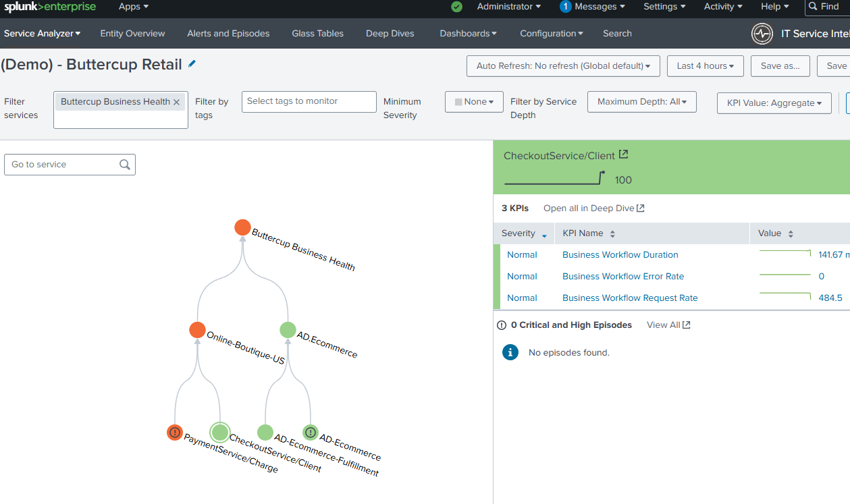Click the Select tags to monitor field

309,102
